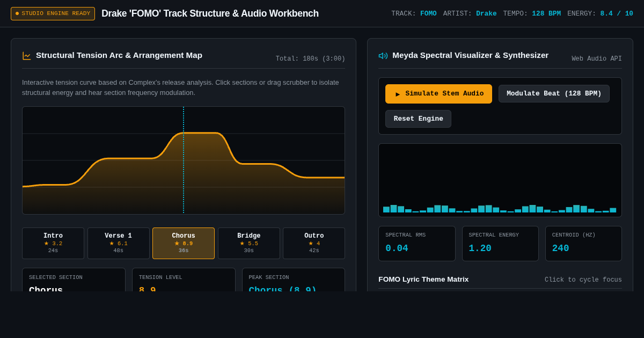Click the speaker icon beside Meyda Spectral Visualizer
Screen dimensions: 644x338
pos(383,56)
